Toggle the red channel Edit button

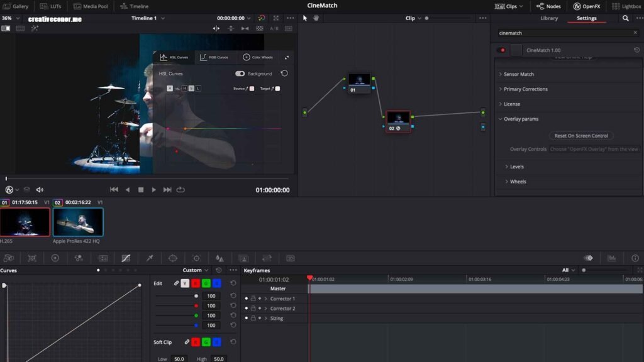point(196,283)
